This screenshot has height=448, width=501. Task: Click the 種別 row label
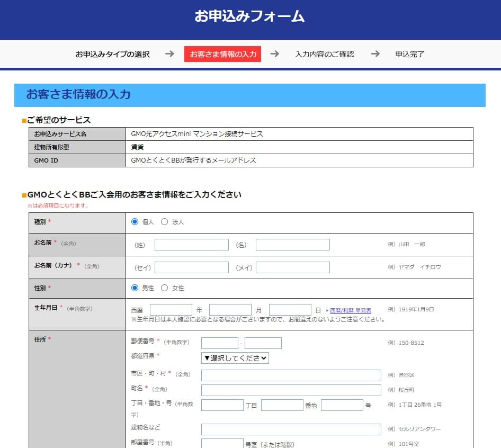click(x=40, y=222)
